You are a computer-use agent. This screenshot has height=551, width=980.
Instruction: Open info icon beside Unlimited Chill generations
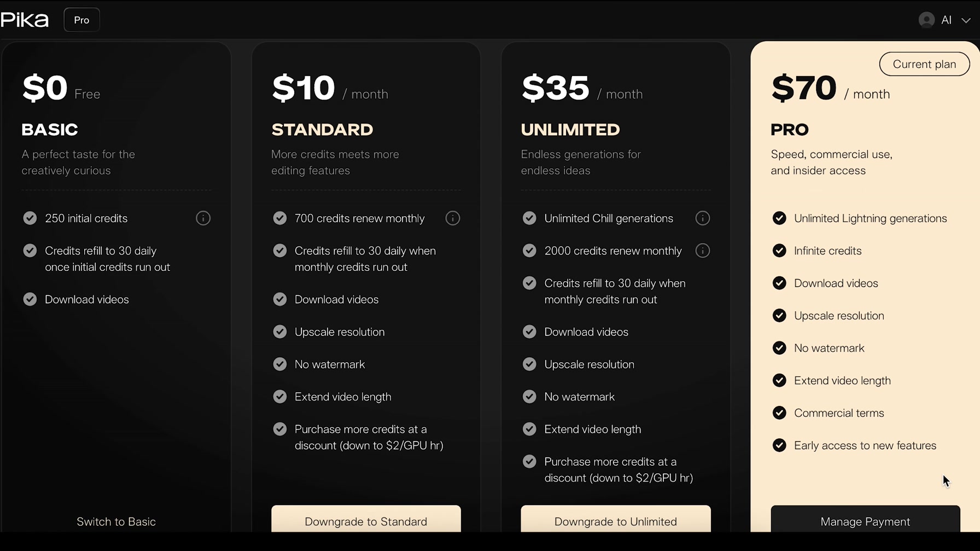point(703,218)
